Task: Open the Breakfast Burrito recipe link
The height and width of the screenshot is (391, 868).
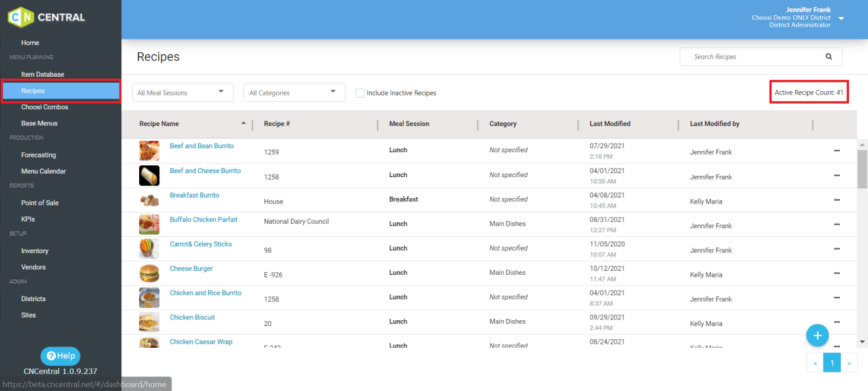Action: 194,195
